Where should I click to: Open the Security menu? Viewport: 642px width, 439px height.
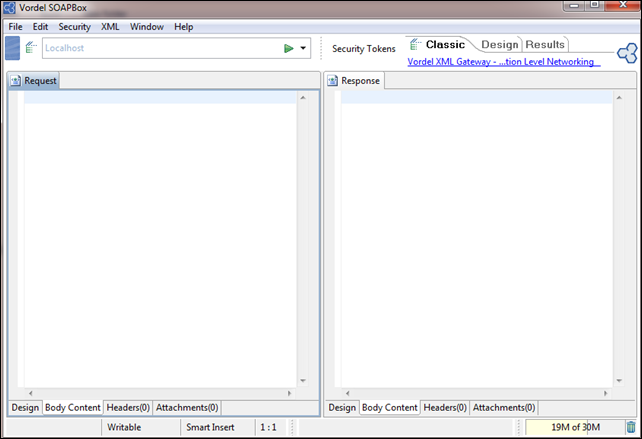point(75,27)
